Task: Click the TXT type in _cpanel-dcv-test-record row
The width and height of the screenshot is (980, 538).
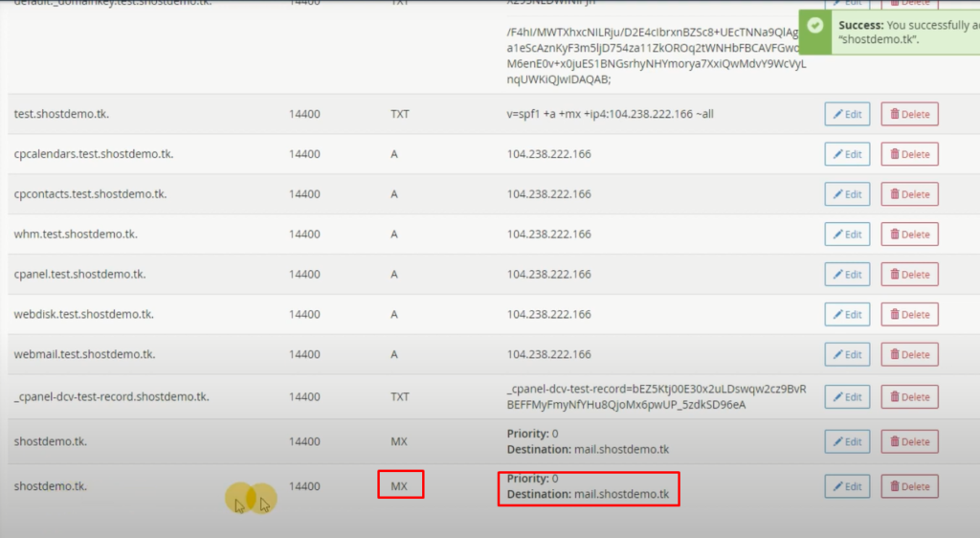Action: [x=400, y=396]
